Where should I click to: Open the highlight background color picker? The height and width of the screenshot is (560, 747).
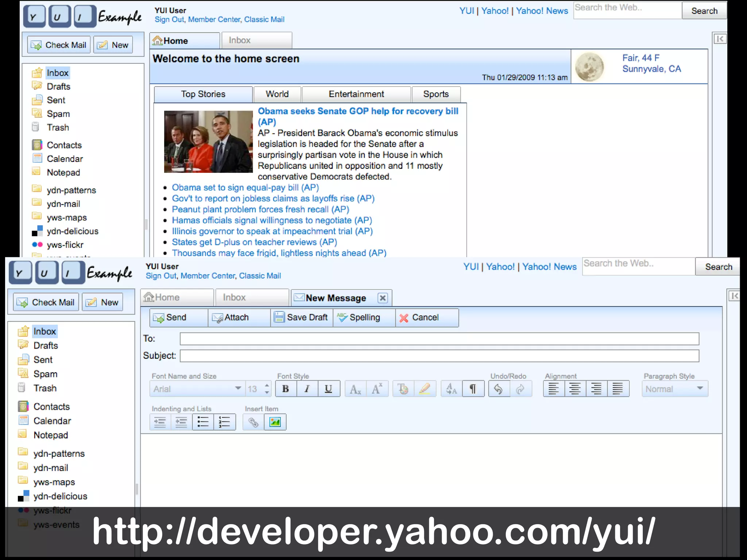pos(425,389)
